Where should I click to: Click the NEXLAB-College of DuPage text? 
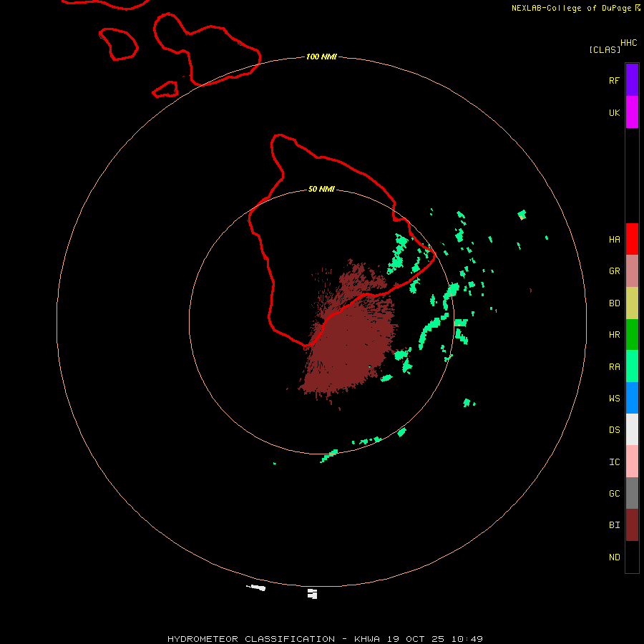coord(571,8)
